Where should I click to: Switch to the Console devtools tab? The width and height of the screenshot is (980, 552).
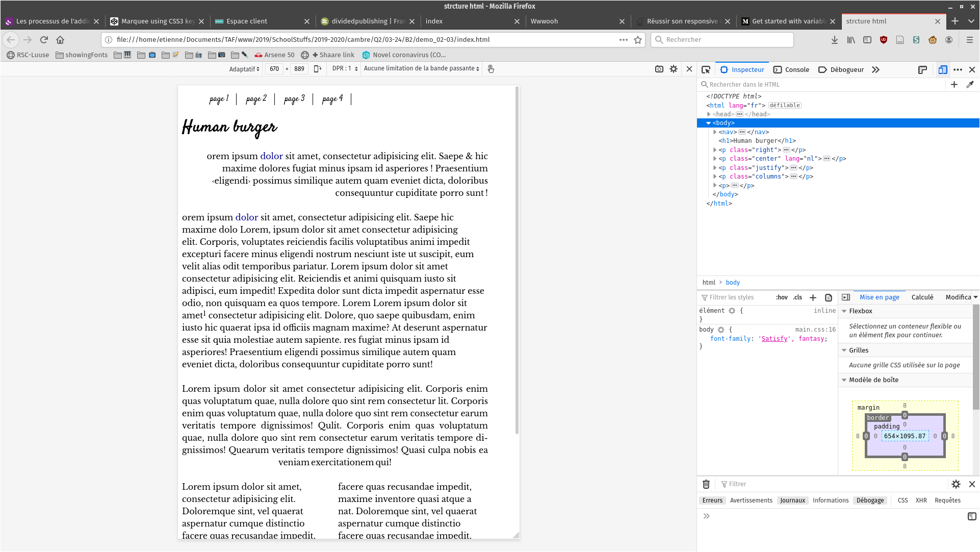tap(791, 70)
